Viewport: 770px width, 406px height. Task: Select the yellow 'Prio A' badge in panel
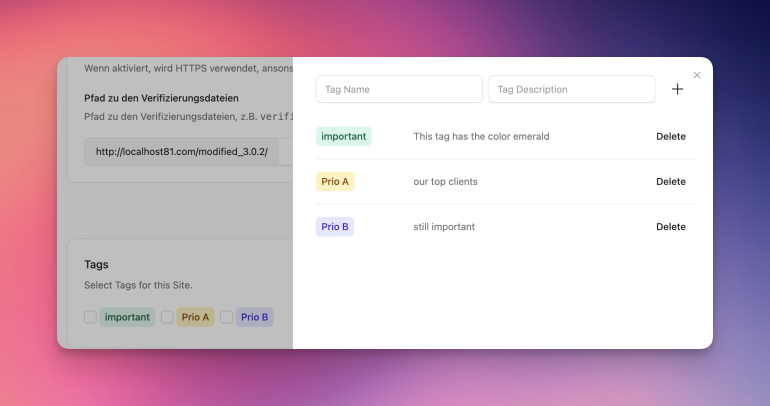[x=335, y=182]
